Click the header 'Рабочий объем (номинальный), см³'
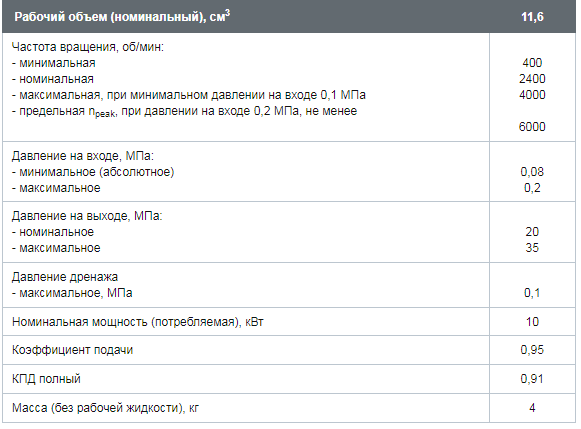Image resolution: width=581 pixels, height=429 pixels. [122, 16]
